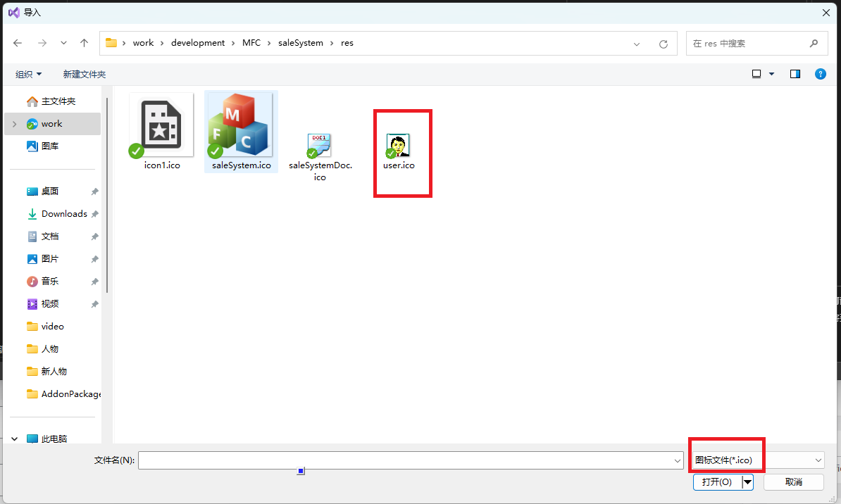This screenshot has width=841, height=504.
Task: Expand the work tree item
Action: (14, 124)
